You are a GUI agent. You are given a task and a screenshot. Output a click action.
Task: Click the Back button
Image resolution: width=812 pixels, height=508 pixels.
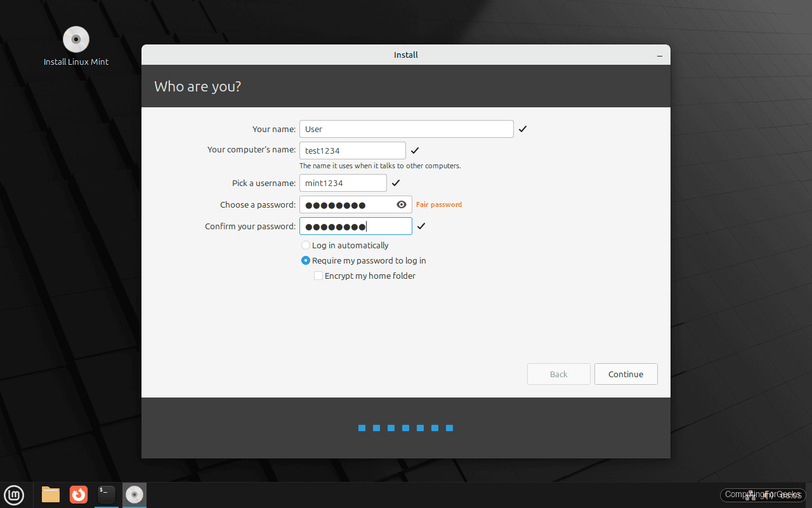pyautogui.click(x=558, y=374)
